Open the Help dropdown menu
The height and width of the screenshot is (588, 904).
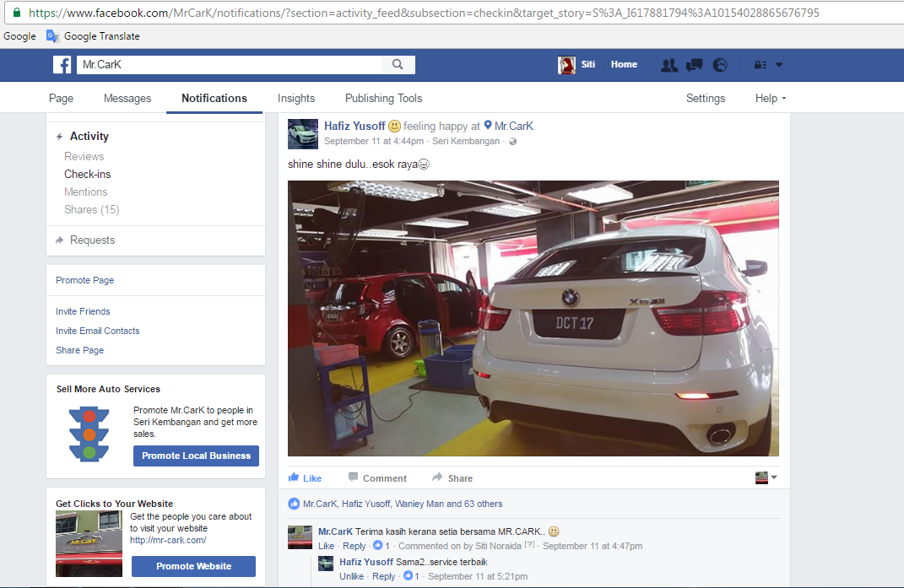(771, 99)
